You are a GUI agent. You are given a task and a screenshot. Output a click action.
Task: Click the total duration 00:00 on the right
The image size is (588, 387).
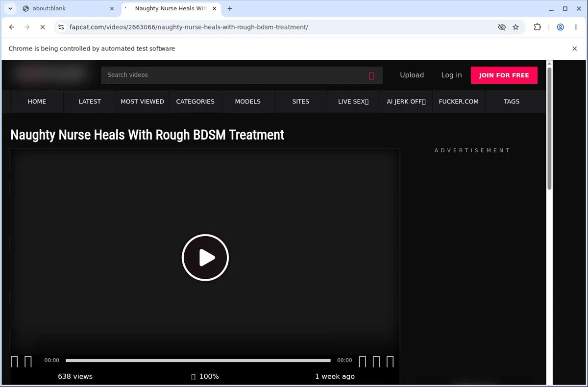(344, 360)
